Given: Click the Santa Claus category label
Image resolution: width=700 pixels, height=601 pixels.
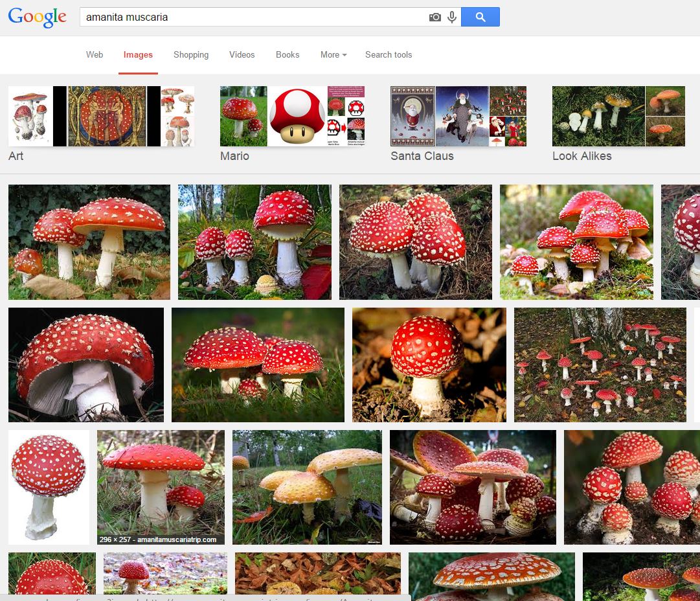Looking at the screenshot, I should pyautogui.click(x=422, y=156).
